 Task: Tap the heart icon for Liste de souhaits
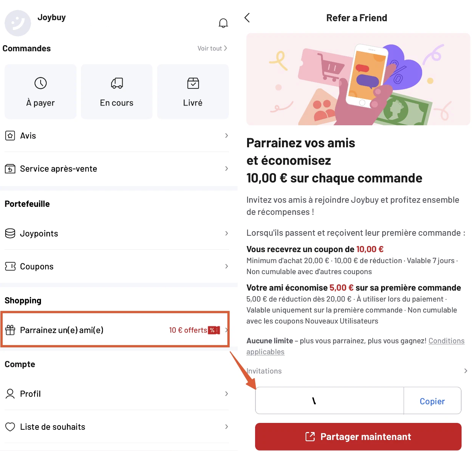click(10, 427)
